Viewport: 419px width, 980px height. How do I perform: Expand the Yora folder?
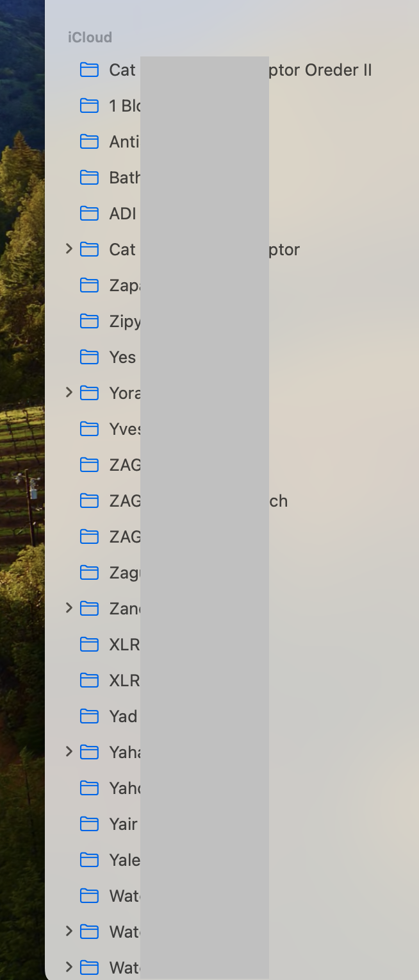tap(69, 393)
